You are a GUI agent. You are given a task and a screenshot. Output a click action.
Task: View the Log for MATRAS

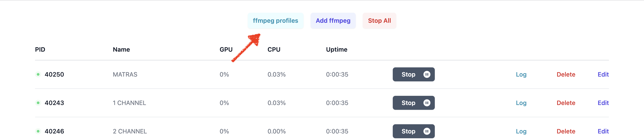[521, 74]
